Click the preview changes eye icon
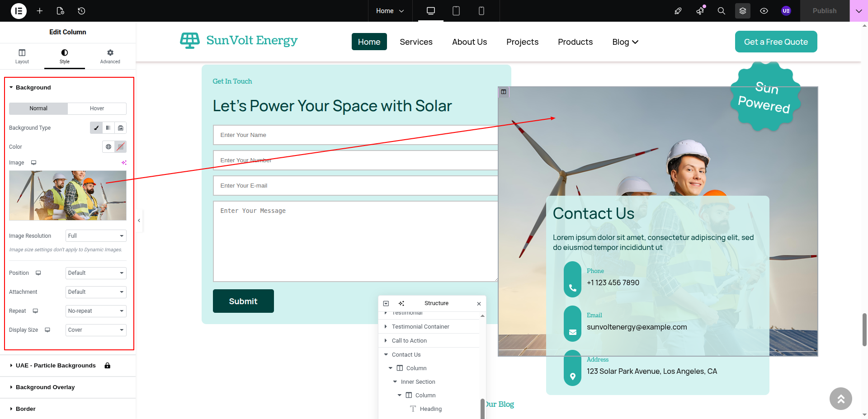868x419 pixels. 764,11
